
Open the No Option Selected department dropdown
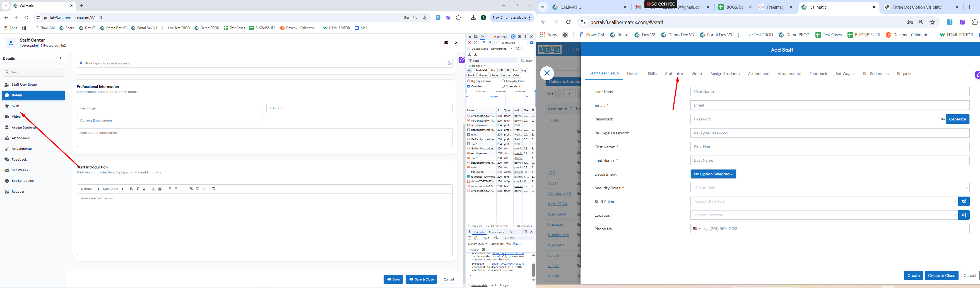point(713,174)
